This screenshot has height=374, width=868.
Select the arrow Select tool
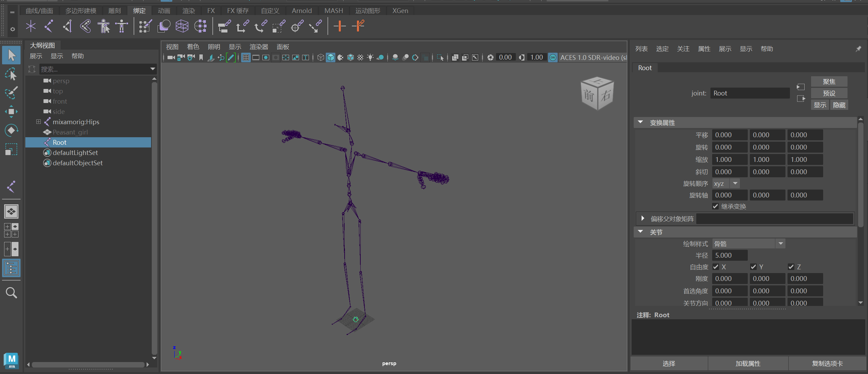(11, 55)
